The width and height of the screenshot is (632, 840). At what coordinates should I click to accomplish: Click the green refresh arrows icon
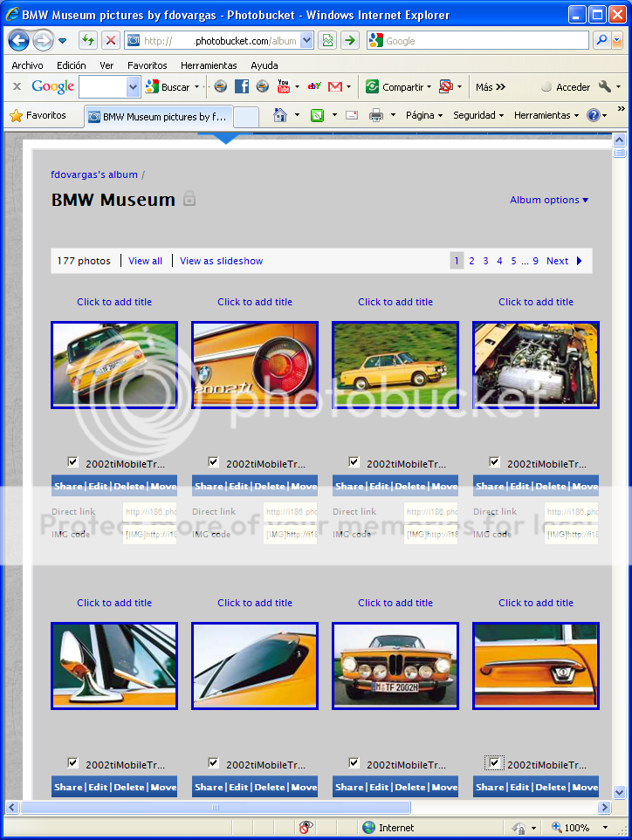click(x=88, y=40)
